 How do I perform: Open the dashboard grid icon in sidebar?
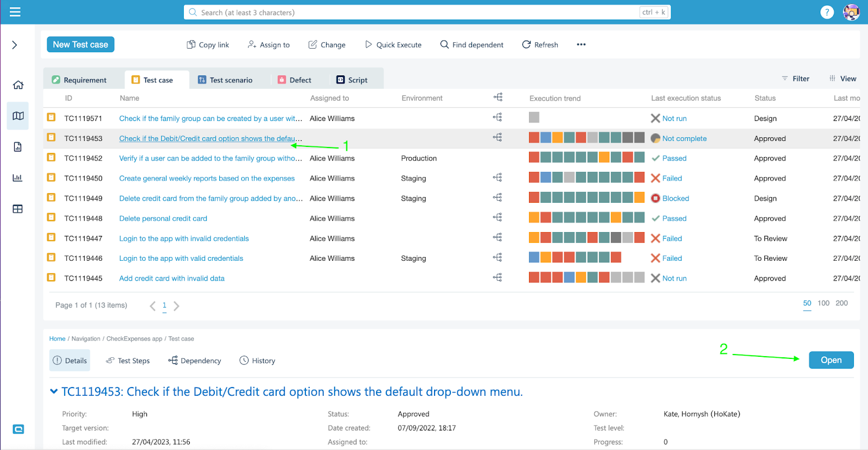[x=18, y=209]
